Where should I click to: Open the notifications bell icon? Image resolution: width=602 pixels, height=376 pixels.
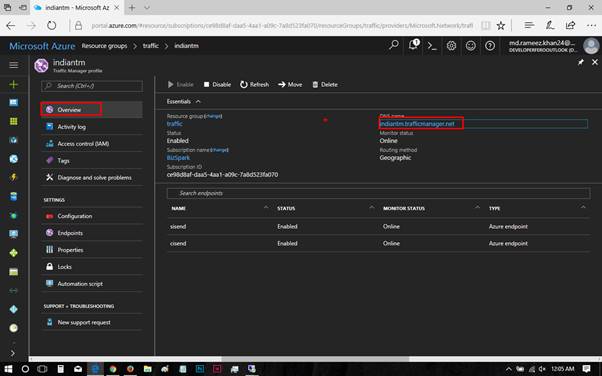[x=413, y=45]
